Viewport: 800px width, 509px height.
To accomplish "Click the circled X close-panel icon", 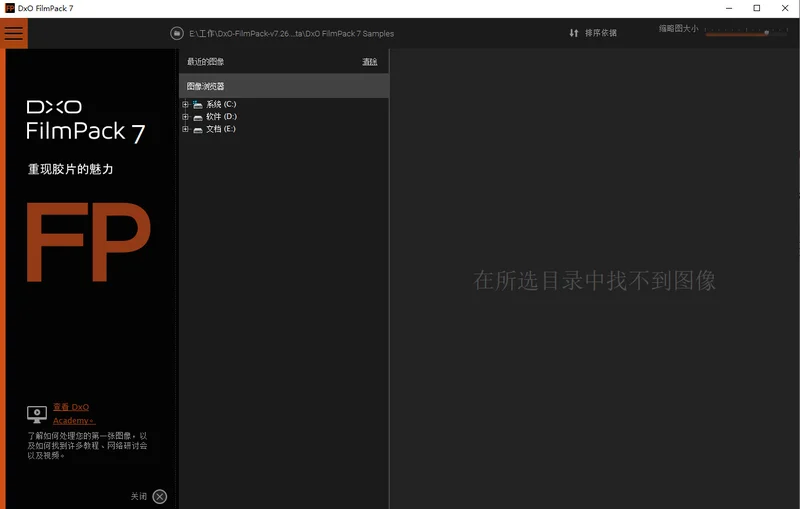I will [x=160, y=496].
